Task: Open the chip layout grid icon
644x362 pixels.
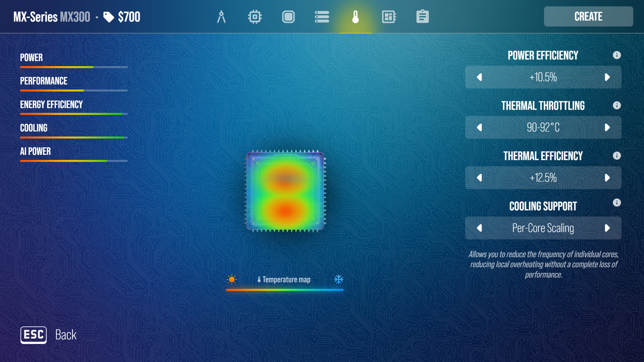Action: point(389,16)
